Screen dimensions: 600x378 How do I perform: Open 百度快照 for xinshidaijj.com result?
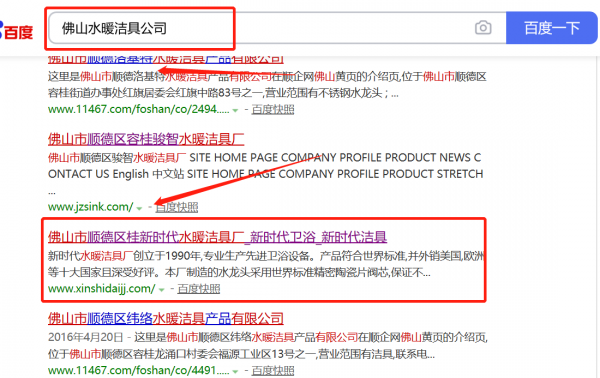point(199,289)
